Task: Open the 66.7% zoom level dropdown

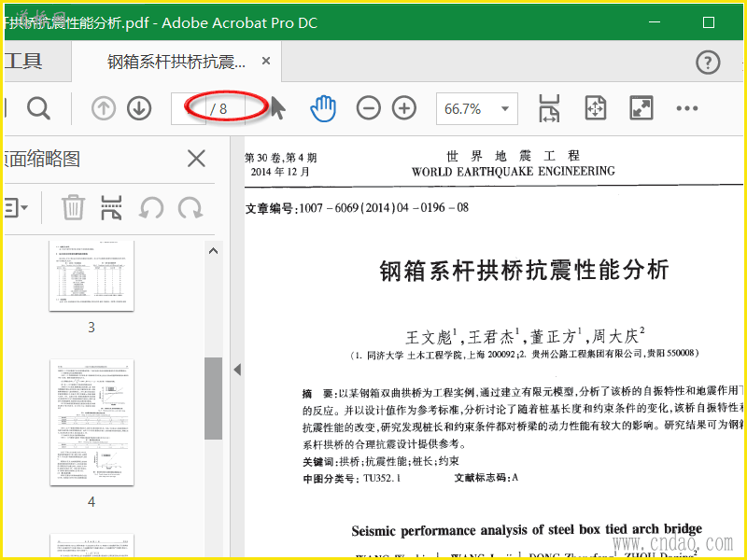Action: (x=477, y=108)
